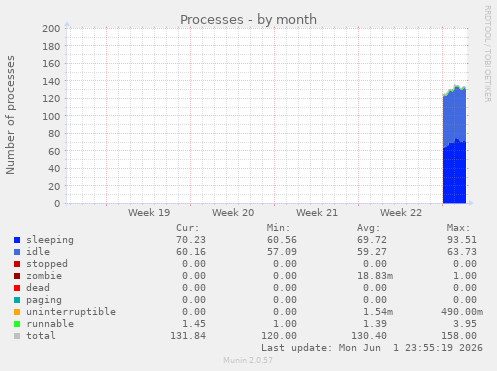The image size is (497, 371).
Task: Click the 'Week 19' axis label
Action: (149, 213)
